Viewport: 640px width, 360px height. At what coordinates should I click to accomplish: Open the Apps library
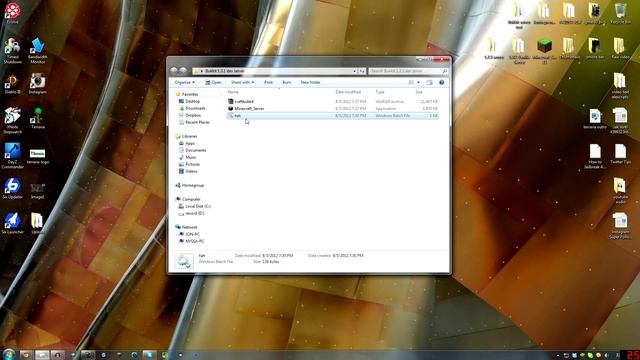187,143
